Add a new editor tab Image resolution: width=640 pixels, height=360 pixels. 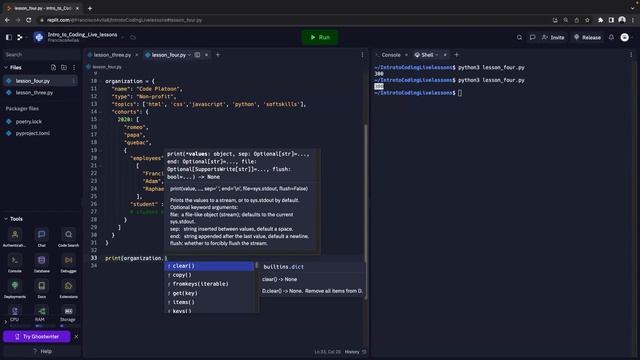pyautogui.click(x=218, y=55)
